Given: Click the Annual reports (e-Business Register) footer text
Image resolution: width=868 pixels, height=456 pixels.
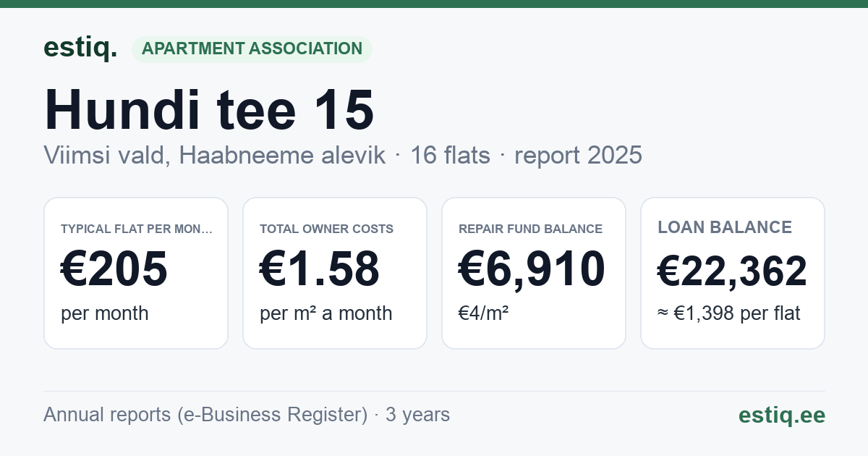Looking at the screenshot, I should pos(247,415).
